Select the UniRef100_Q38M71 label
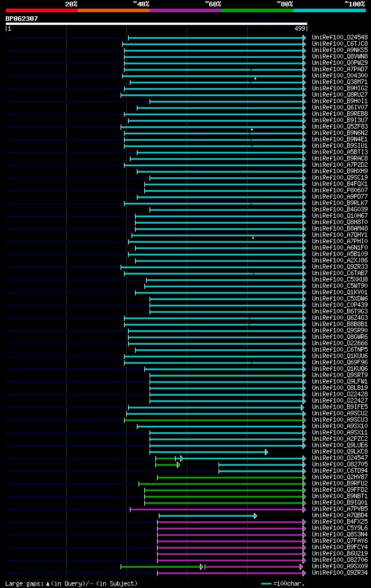Viewport: 371px width, 588px height. point(340,82)
